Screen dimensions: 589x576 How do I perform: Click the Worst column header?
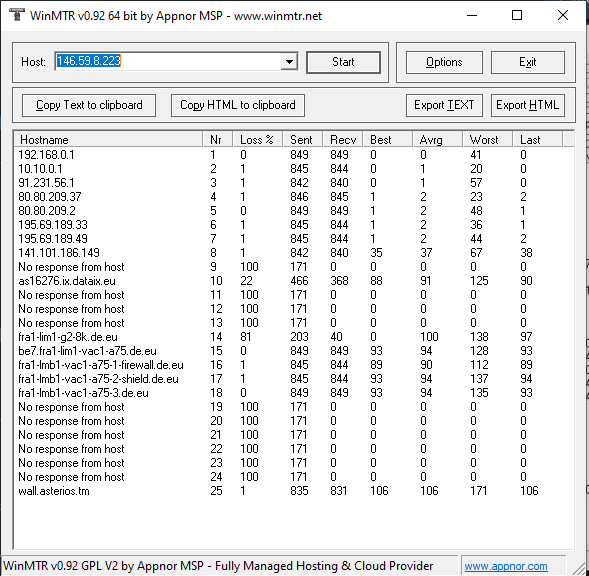pyautogui.click(x=488, y=140)
